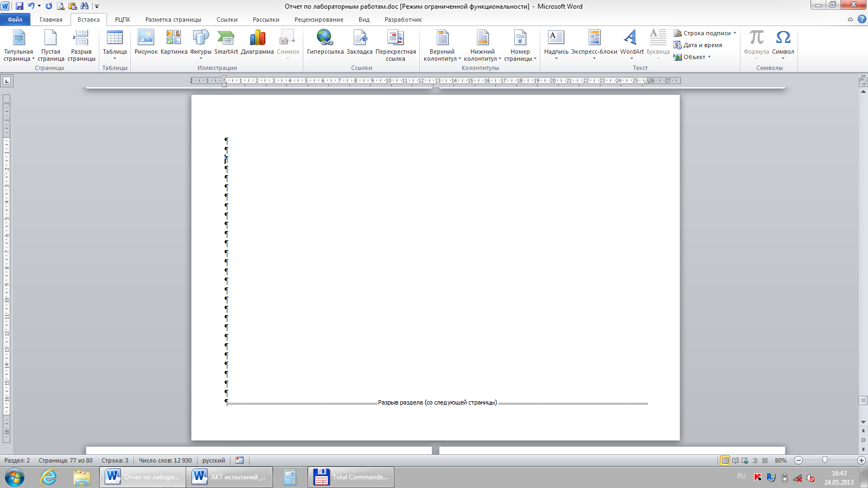
Task: Click the macro recording icon in status bar
Action: point(239,460)
